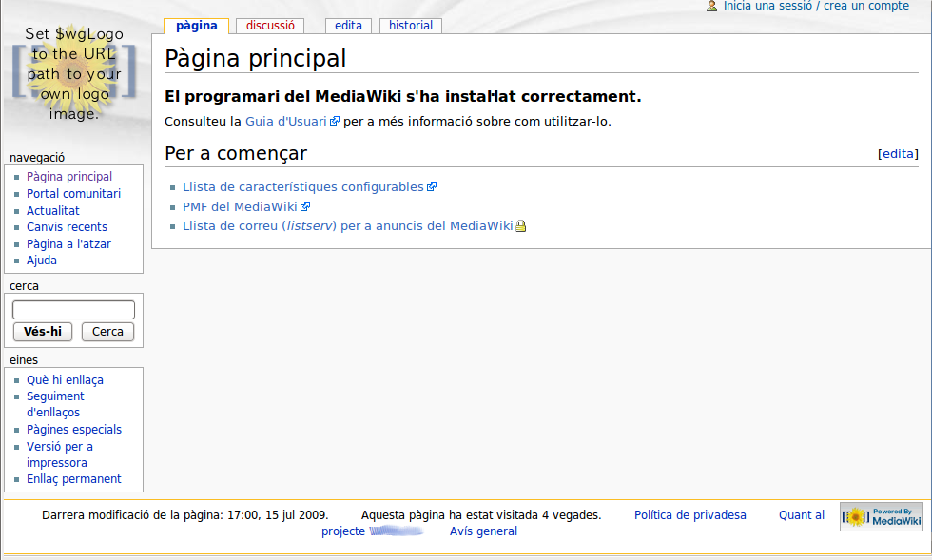Open the Guia d'Usuari link
The height and width of the screenshot is (560, 932).
pyautogui.click(x=286, y=122)
